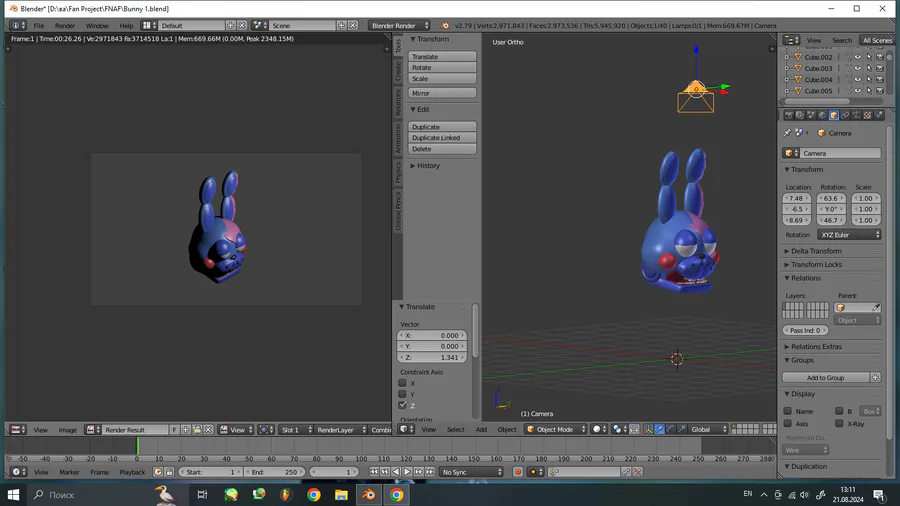The height and width of the screenshot is (506, 900).
Task: Enable the Axis display checkbox
Action: tap(788, 423)
